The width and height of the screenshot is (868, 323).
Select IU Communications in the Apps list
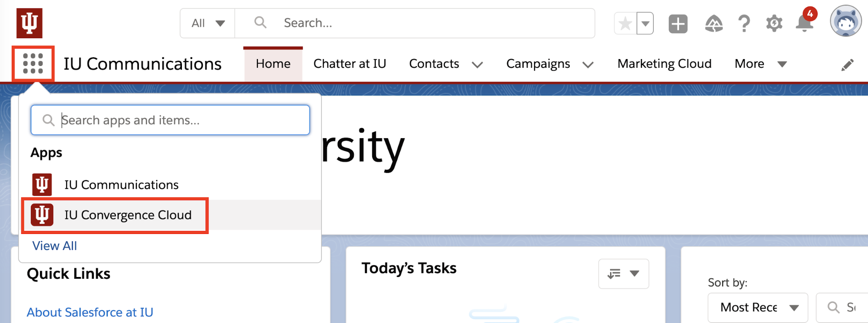pyautogui.click(x=170, y=185)
